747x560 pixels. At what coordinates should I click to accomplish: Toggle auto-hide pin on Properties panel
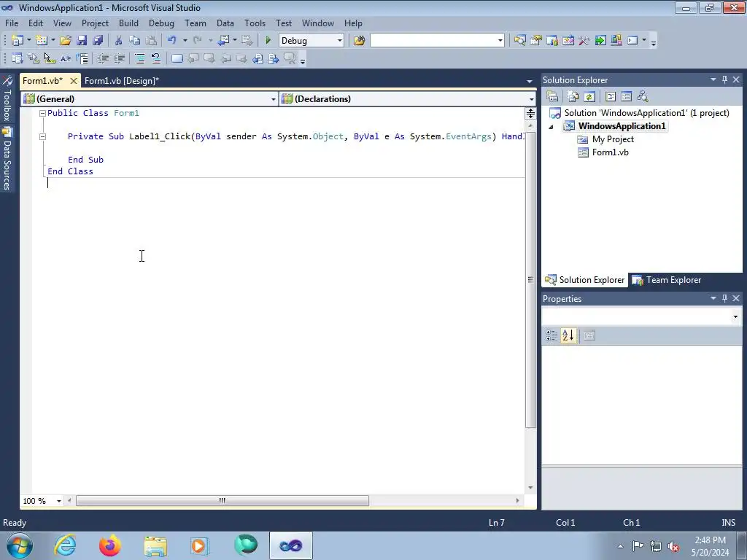pos(724,298)
